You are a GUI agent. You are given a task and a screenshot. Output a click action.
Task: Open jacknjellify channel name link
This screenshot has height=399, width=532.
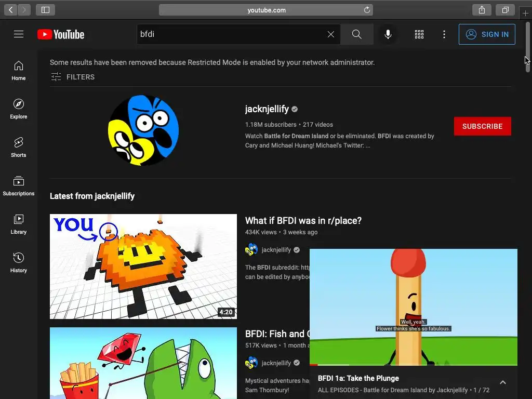[267, 109]
